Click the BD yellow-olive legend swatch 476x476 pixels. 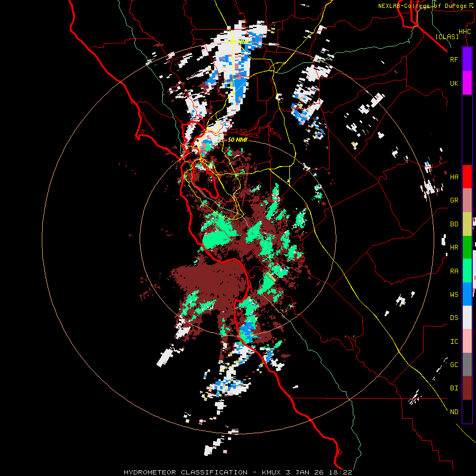[467, 224]
